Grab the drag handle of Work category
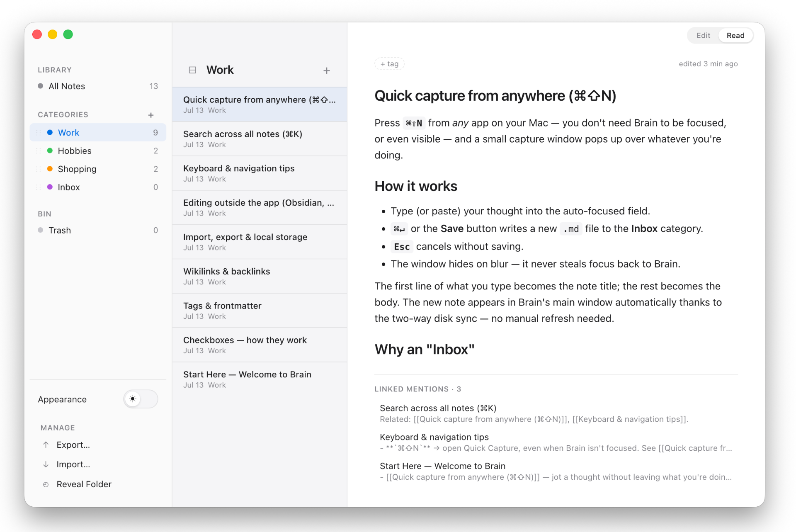Screen dimensions: 796x532 (39, 133)
